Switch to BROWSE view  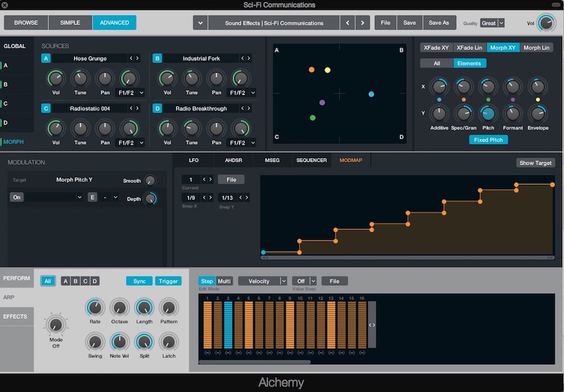coord(26,23)
